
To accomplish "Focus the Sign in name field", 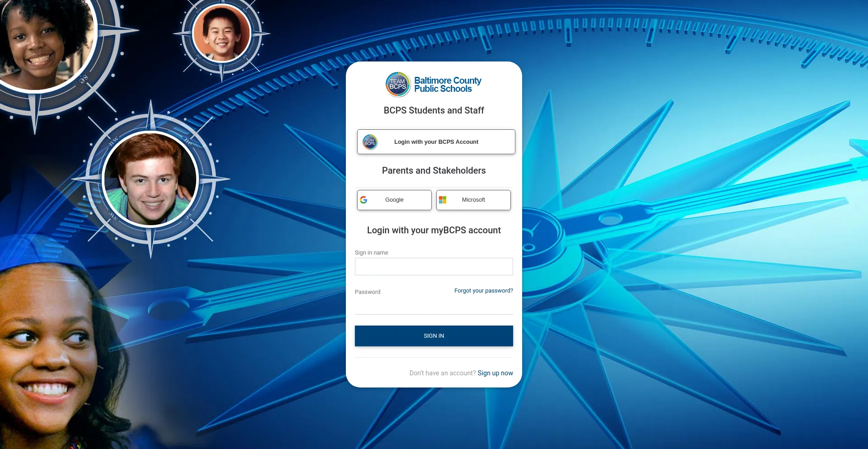I will pos(434,267).
